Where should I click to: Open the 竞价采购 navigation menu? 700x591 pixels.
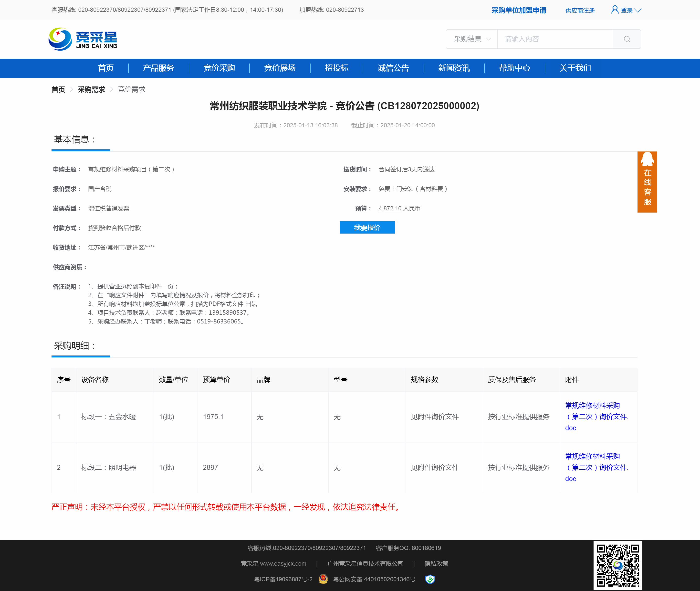pos(219,68)
